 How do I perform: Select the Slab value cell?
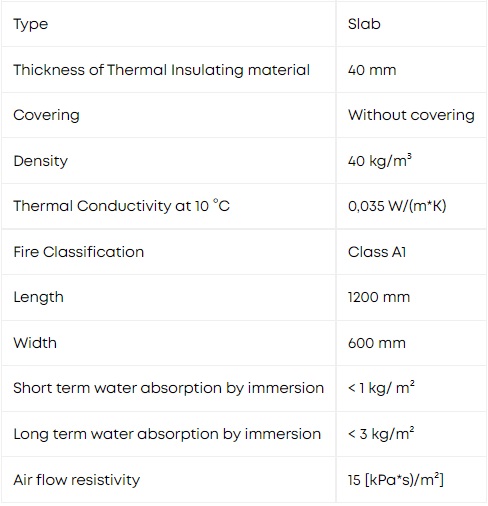coord(364,24)
